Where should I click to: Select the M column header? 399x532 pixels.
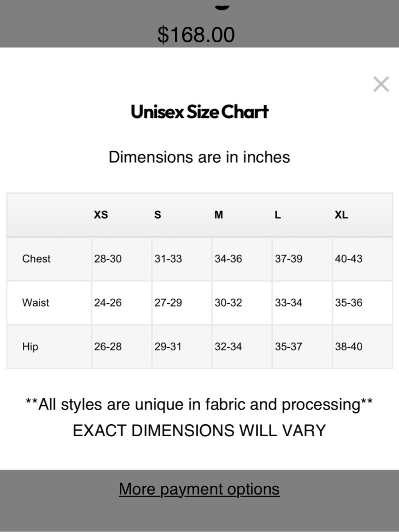(x=219, y=215)
